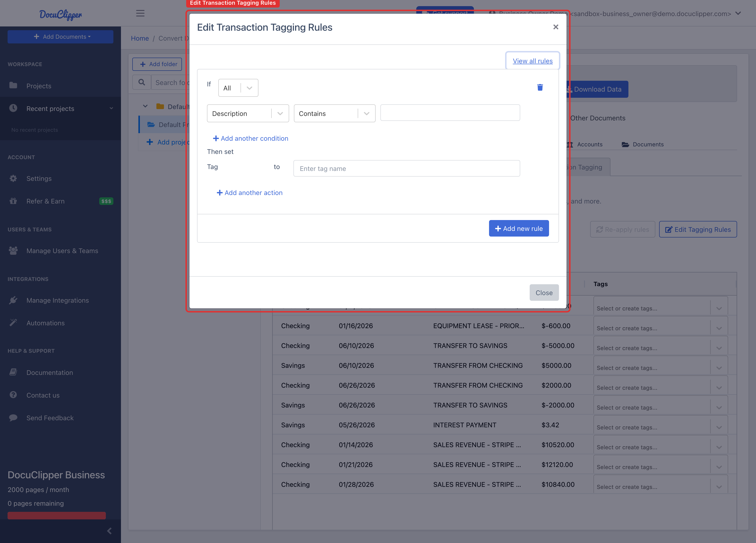Screen dimensions: 756x543
Task: Close the dialog with the X icon
Action: tap(556, 27)
